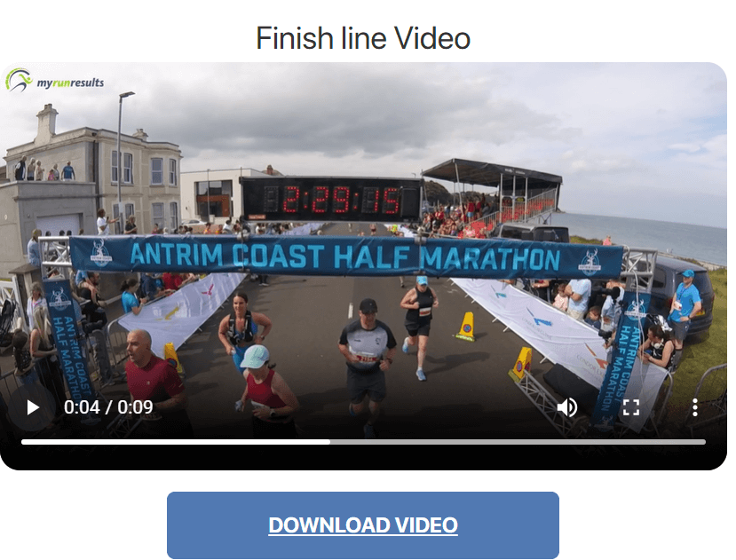Seek on the video progress bar
The width and height of the screenshot is (736, 560).
363,442
